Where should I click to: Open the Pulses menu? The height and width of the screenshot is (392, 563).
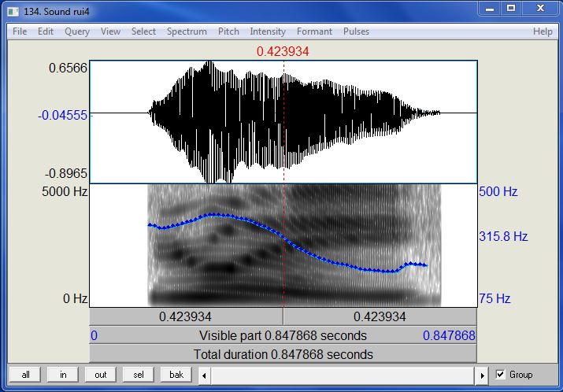coord(356,31)
